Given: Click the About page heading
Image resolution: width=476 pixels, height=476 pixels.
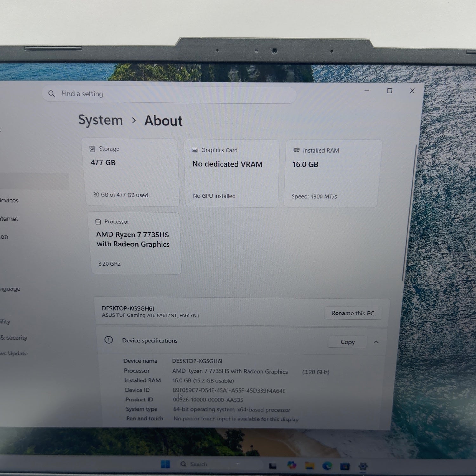Looking at the screenshot, I should coord(163,121).
